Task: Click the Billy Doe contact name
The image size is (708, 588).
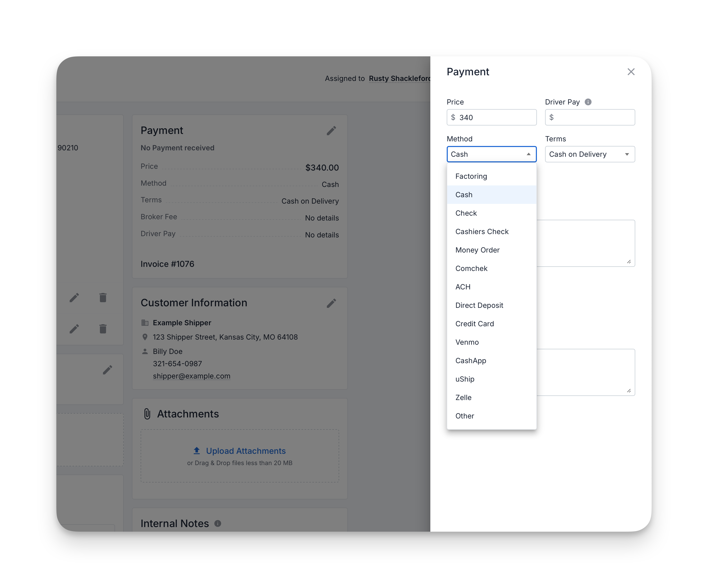Action: (x=168, y=351)
